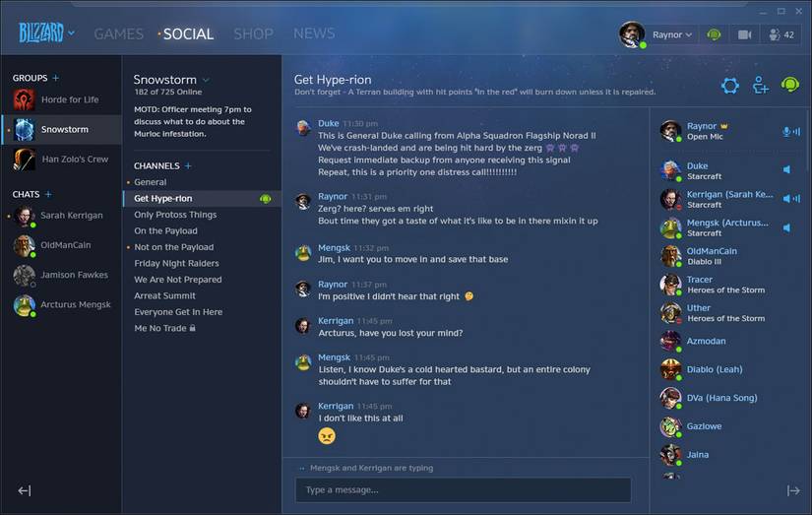Expand the Snowstorm group dropdown arrow
The width and height of the screenshot is (812, 515).
coord(206,81)
